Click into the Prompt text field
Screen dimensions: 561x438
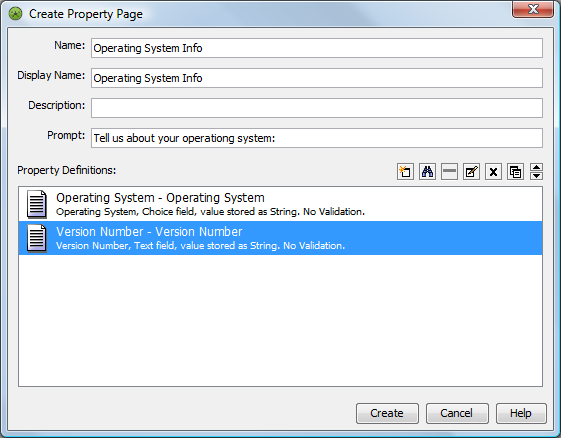(317, 138)
